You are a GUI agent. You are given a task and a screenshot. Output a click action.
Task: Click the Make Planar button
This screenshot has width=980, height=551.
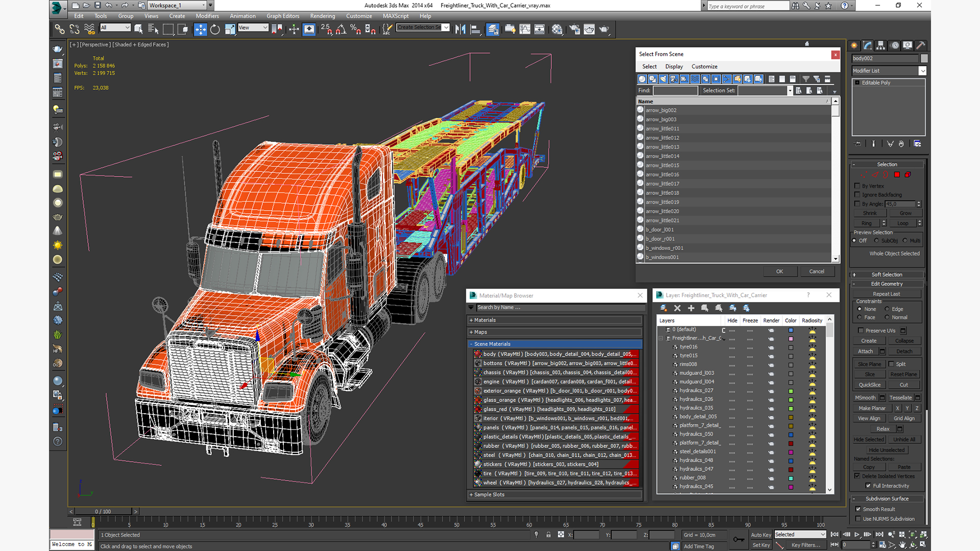(x=872, y=408)
